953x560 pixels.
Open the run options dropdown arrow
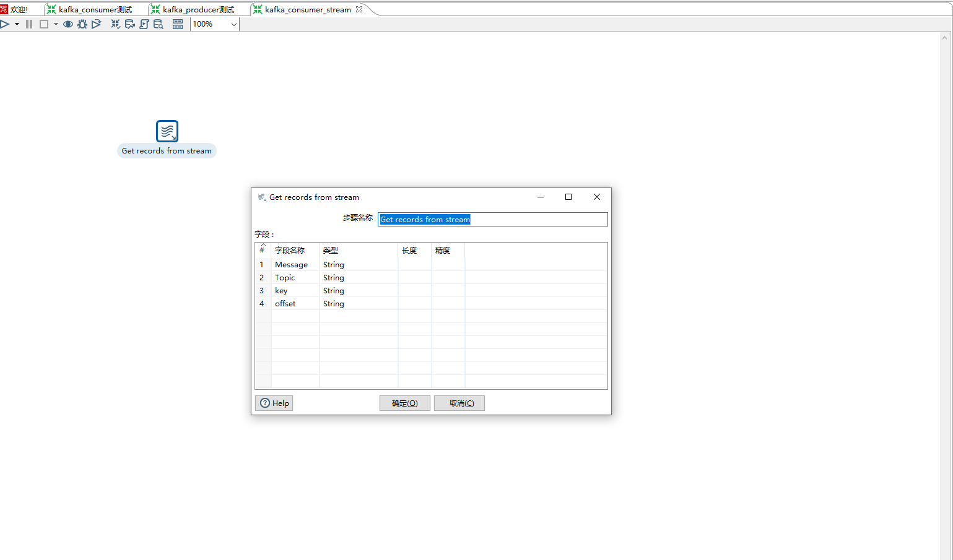pyautogui.click(x=17, y=24)
